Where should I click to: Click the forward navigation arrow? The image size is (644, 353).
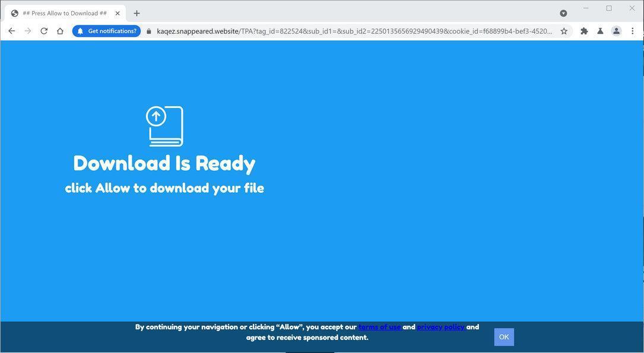28,31
